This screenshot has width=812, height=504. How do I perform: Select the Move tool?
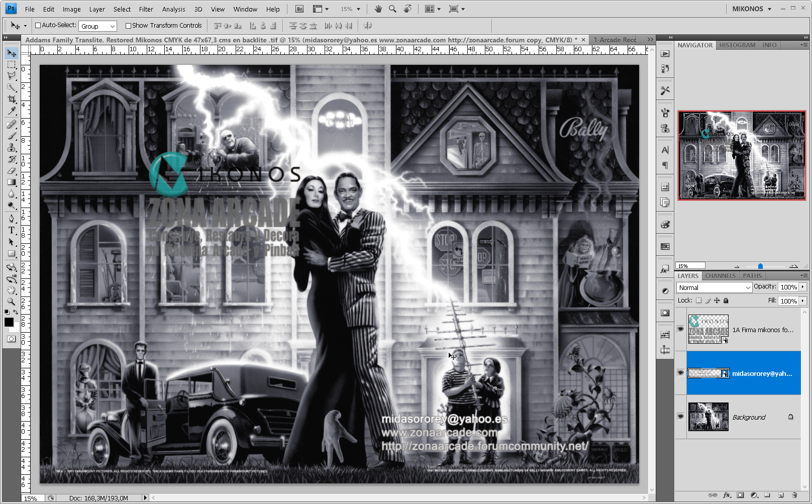[12, 52]
